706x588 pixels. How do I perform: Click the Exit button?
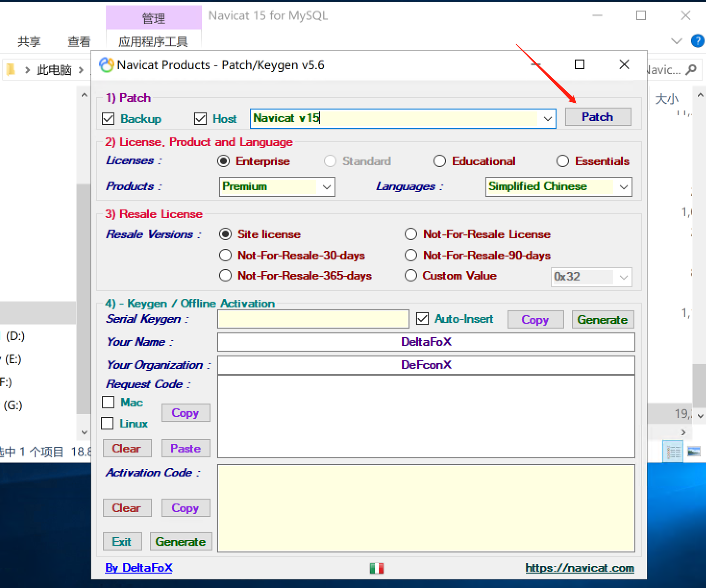[122, 541]
